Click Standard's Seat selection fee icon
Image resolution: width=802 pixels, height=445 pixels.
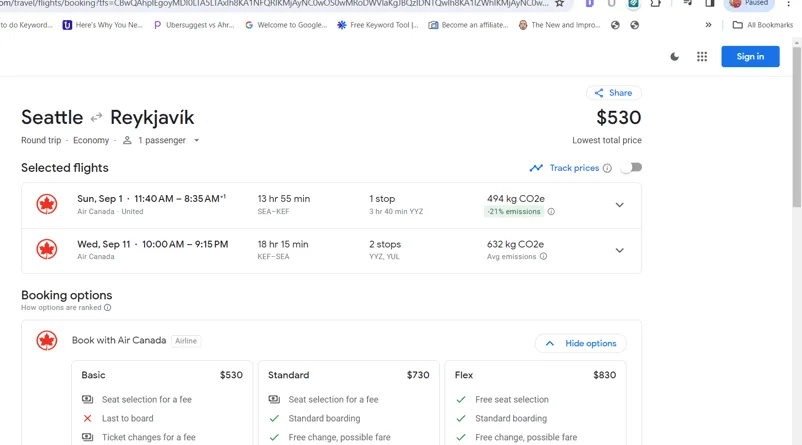tap(274, 399)
